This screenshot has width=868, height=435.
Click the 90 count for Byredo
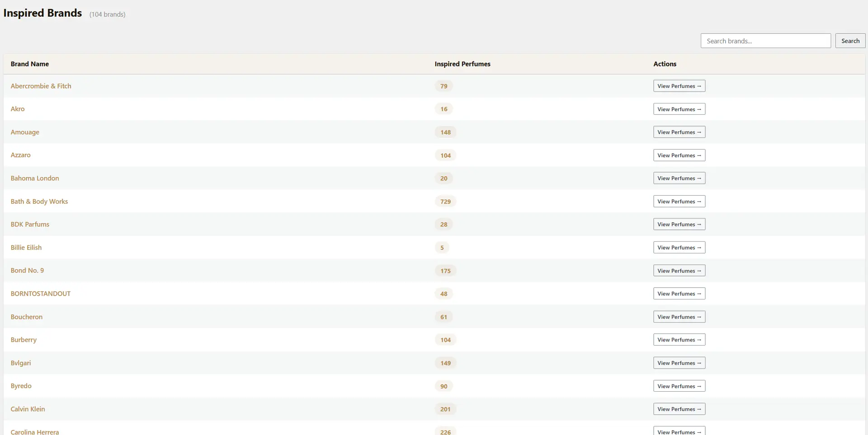pos(444,386)
